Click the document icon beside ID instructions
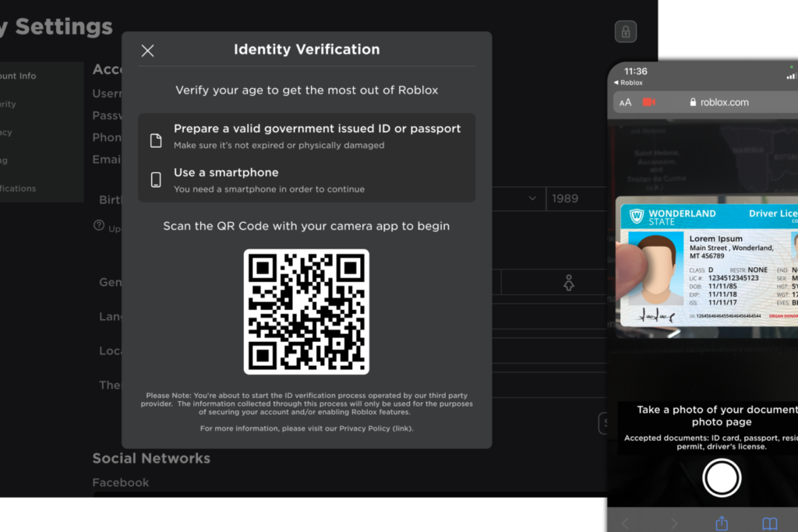Viewport: 798px width, 532px height. (156, 140)
